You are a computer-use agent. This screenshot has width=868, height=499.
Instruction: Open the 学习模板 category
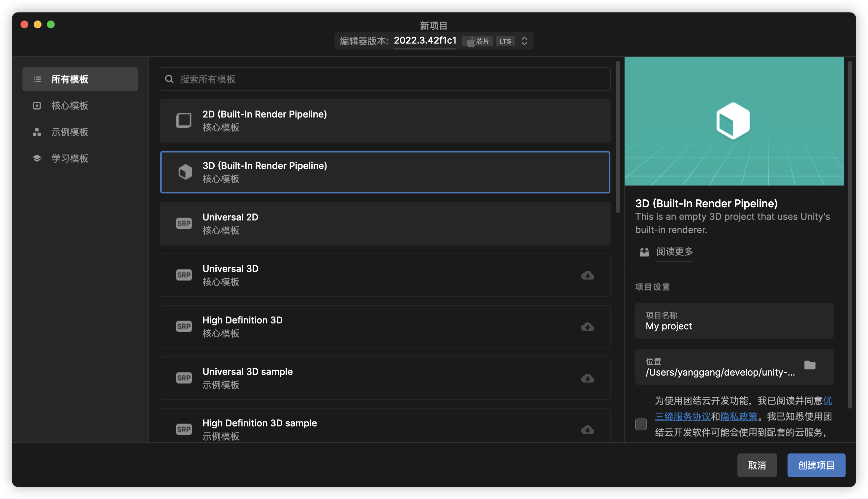pos(70,158)
